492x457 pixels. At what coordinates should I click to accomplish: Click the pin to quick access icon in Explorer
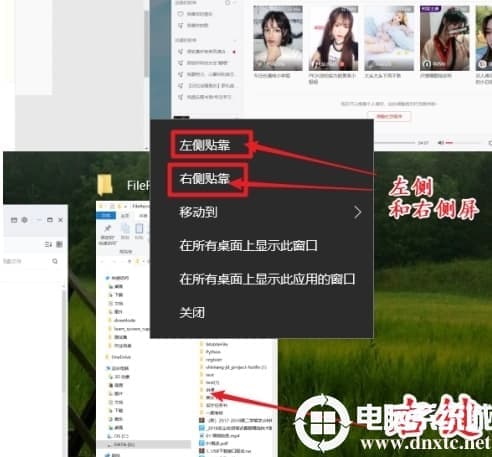107,229
